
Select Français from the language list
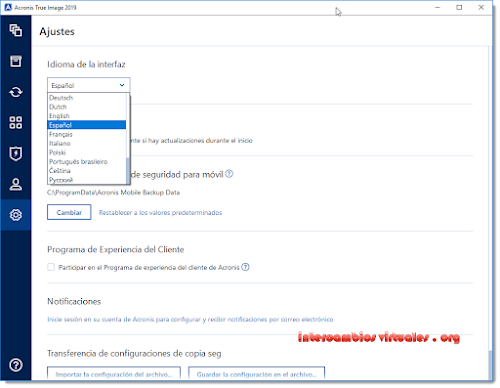point(87,134)
